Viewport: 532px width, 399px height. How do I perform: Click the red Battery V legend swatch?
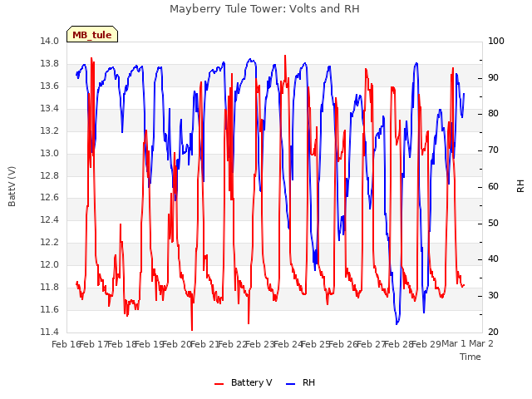[x=219, y=384]
